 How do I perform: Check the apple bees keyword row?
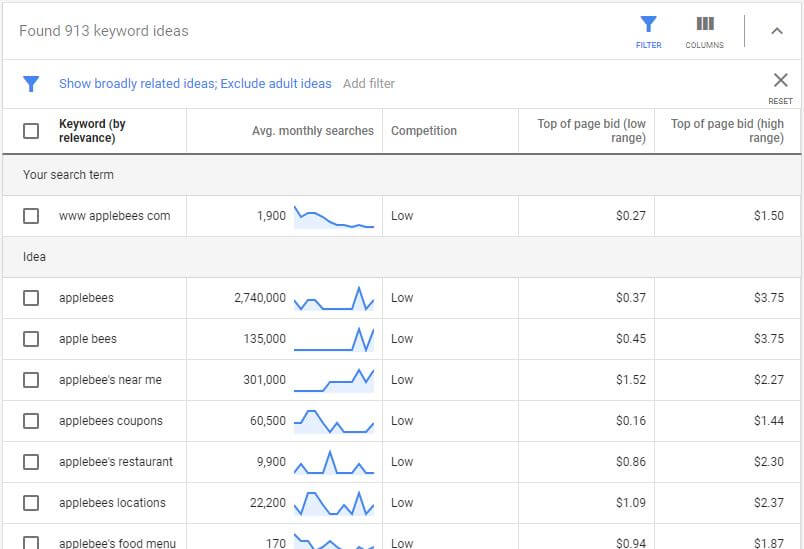click(31, 339)
